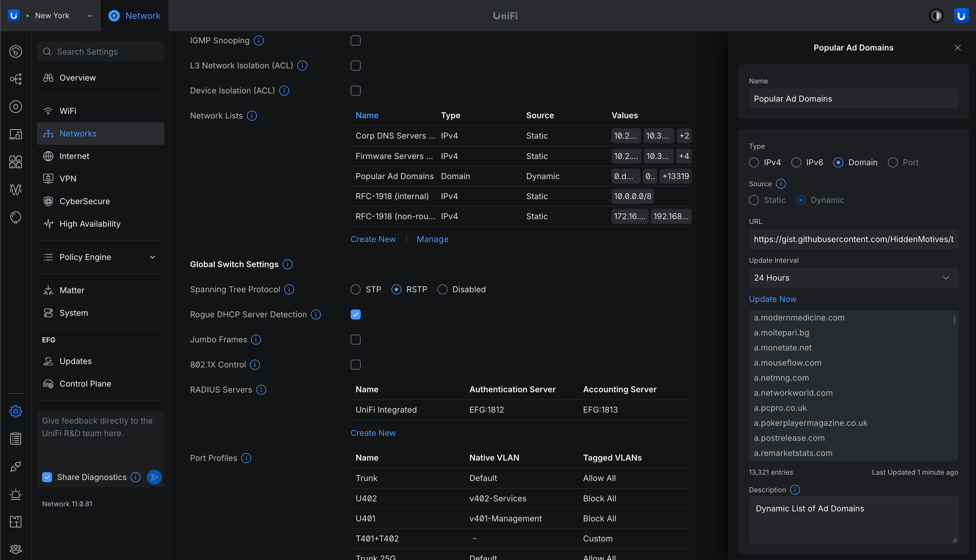Click the info icon next to Network Lists

click(x=252, y=116)
